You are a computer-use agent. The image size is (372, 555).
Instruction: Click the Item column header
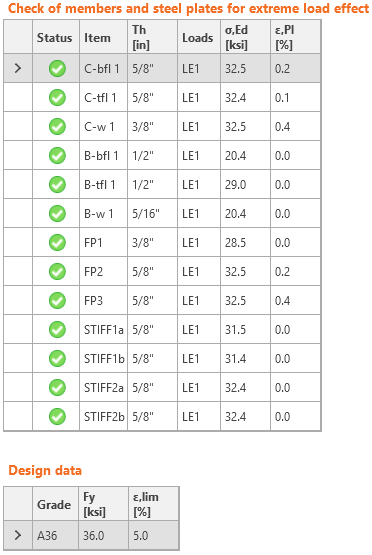pyautogui.click(x=103, y=37)
